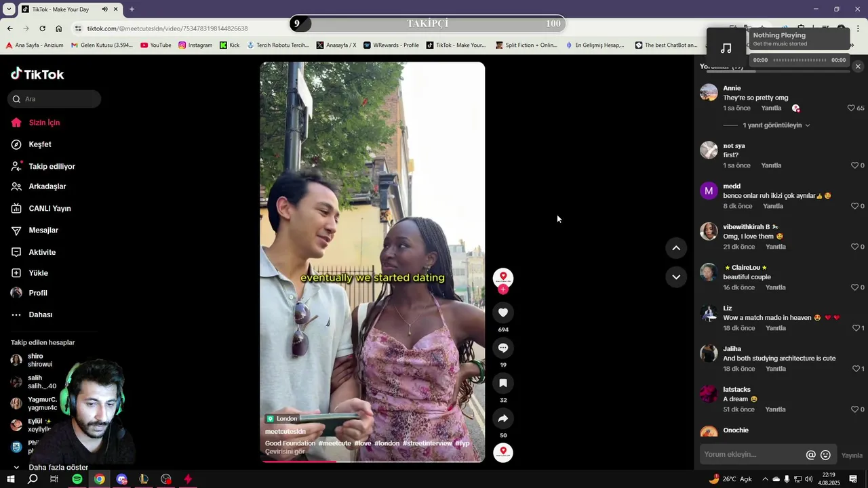Go to previous video arrow
Viewport: 868px width, 488px height.
(x=676, y=248)
